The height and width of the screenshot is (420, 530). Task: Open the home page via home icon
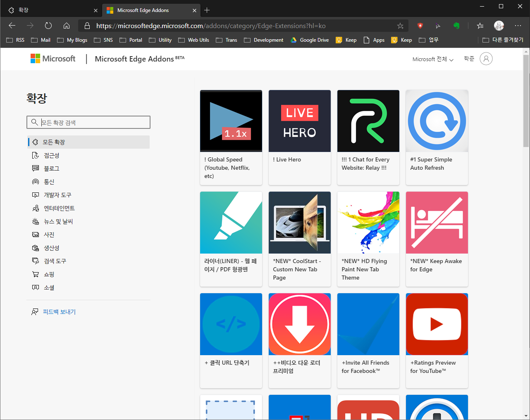[x=67, y=26]
